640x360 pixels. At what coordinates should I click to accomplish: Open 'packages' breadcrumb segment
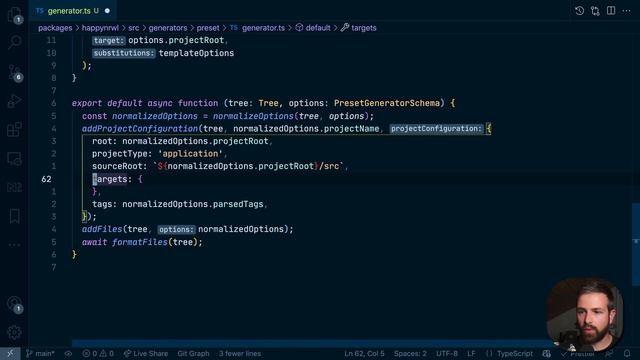point(55,28)
